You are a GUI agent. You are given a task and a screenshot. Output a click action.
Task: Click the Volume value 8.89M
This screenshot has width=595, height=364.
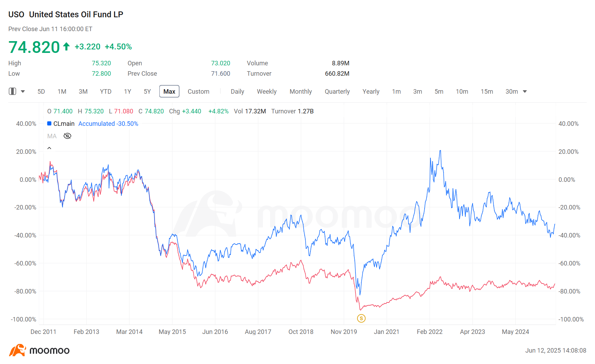pyautogui.click(x=341, y=63)
